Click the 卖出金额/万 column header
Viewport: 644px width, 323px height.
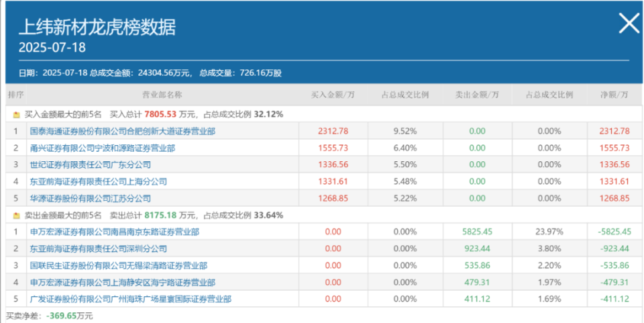click(x=477, y=95)
